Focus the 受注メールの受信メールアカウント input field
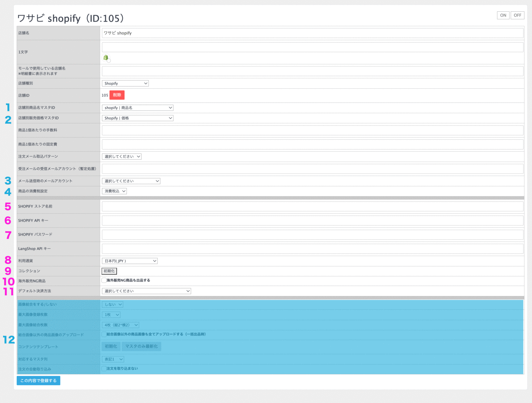 tap(312, 169)
